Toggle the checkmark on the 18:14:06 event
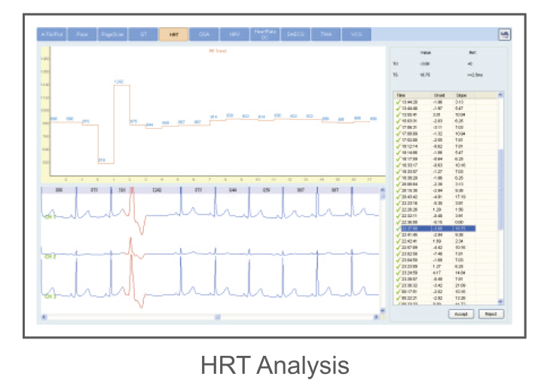This screenshot has height=392, width=538. pyautogui.click(x=398, y=152)
